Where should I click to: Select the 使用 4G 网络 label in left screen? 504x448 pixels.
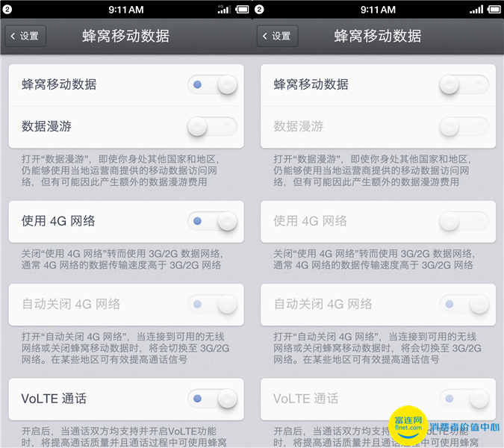coord(58,221)
